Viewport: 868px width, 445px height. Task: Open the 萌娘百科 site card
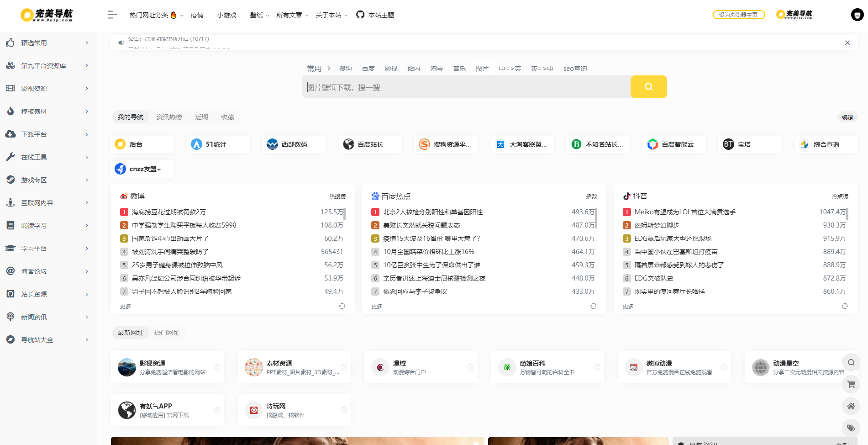click(x=547, y=367)
